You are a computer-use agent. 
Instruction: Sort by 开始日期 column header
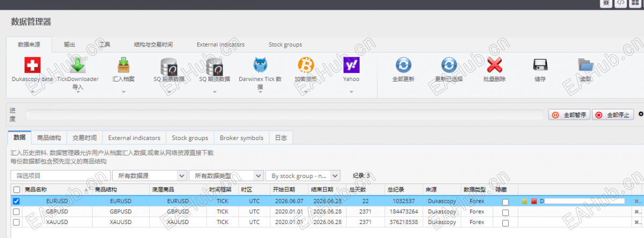click(290, 190)
